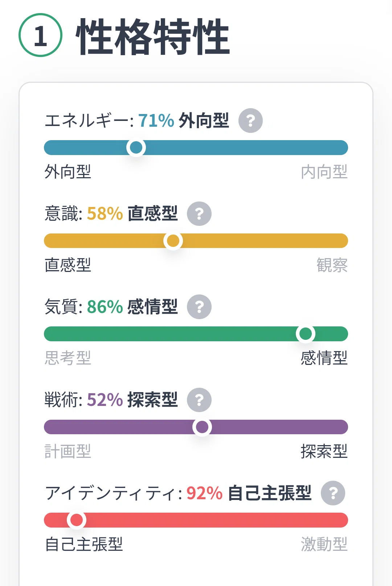Open help icon next to エネルギー 外向型
This screenshot has height=586, width=392.
tap(250, 121)
